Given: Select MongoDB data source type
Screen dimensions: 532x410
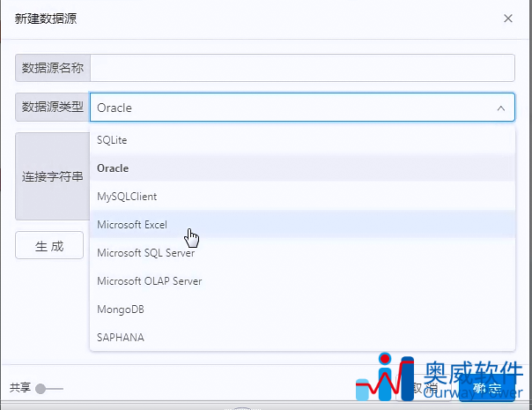Looking at the screenshot, I should click(302, 309).
